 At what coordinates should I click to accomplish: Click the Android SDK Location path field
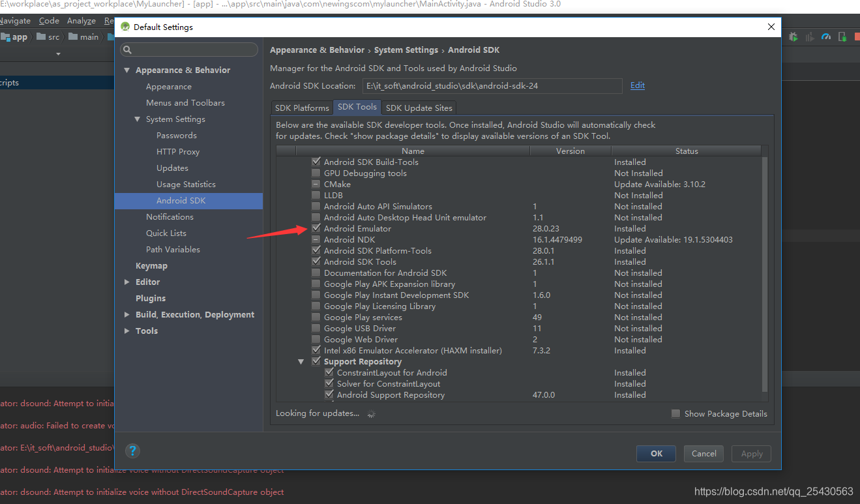[x=492, y=85]
